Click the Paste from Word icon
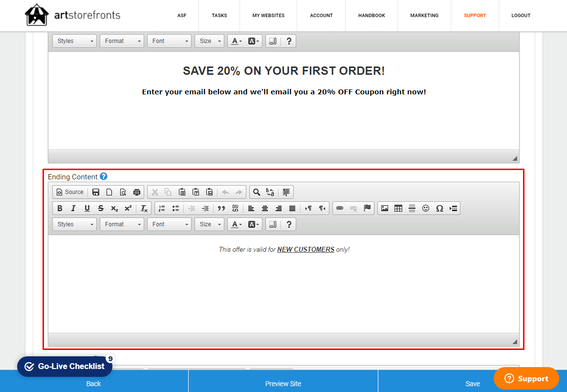This screenshot has height=392, width=567. click(209, 192)
